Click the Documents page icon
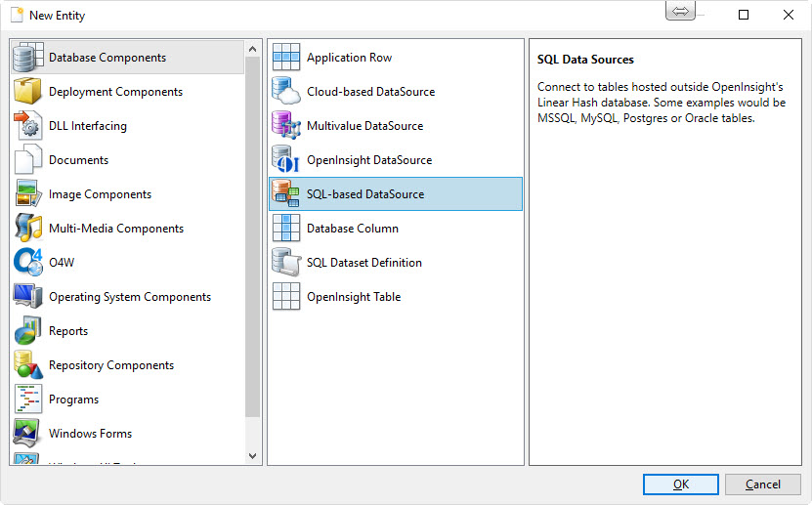 coord(28,159)
